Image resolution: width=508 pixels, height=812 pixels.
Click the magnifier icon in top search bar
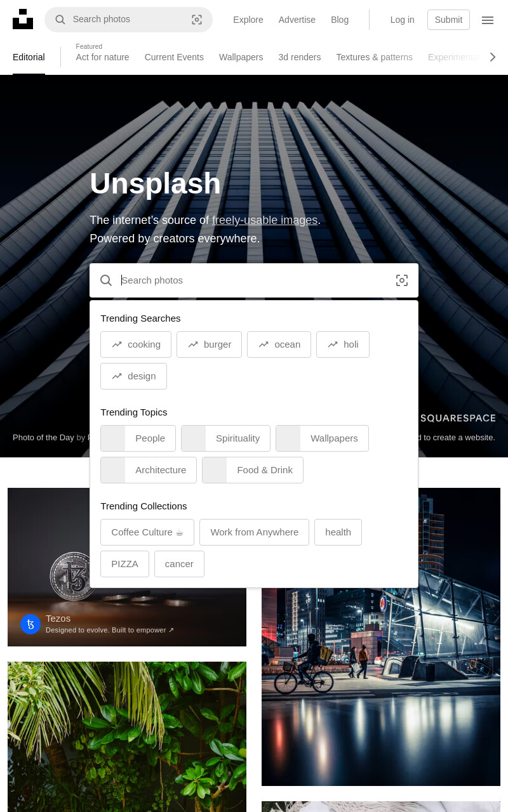click(60, 20)
